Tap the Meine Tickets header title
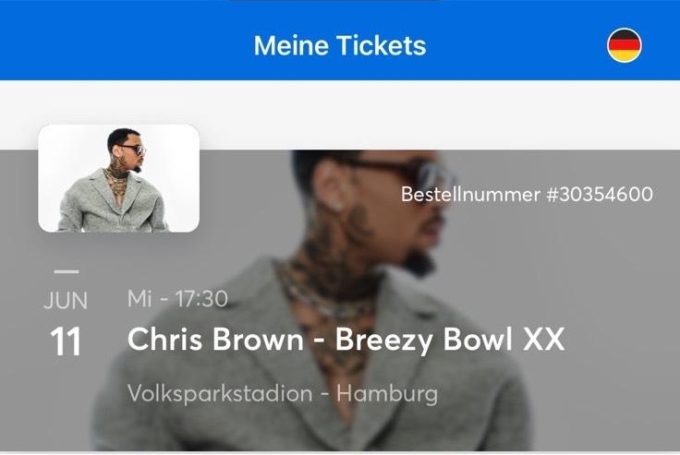The image size is (680, 455). (340, 46)
